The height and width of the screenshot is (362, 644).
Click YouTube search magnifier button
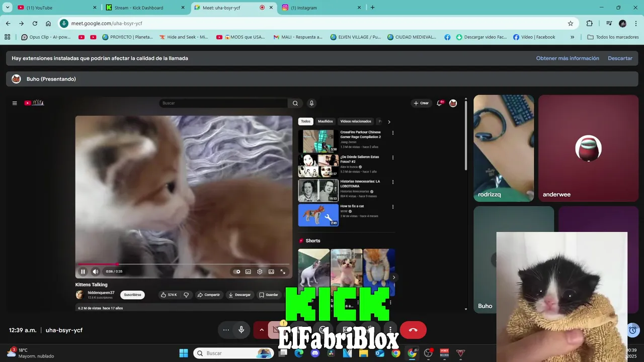295,103
